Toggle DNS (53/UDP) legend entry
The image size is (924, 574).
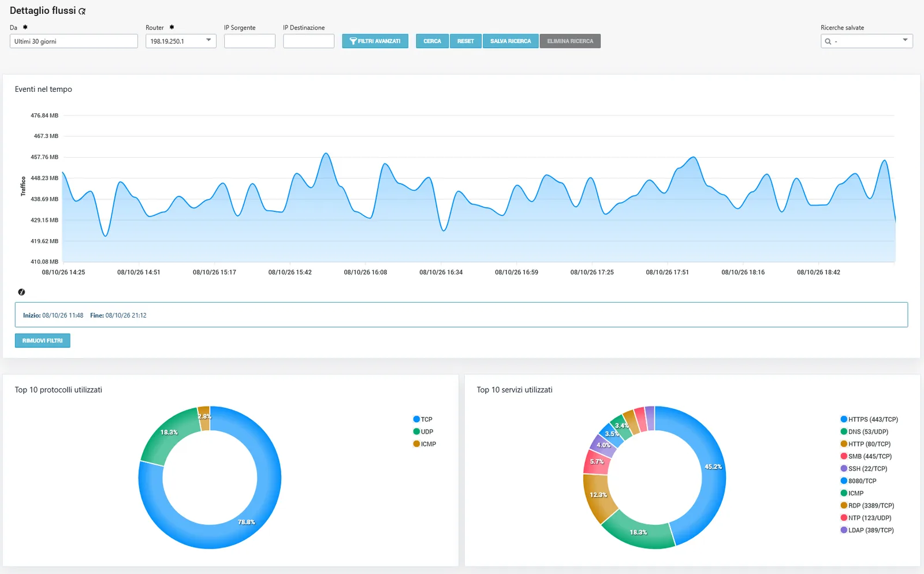tap(865, 431)
